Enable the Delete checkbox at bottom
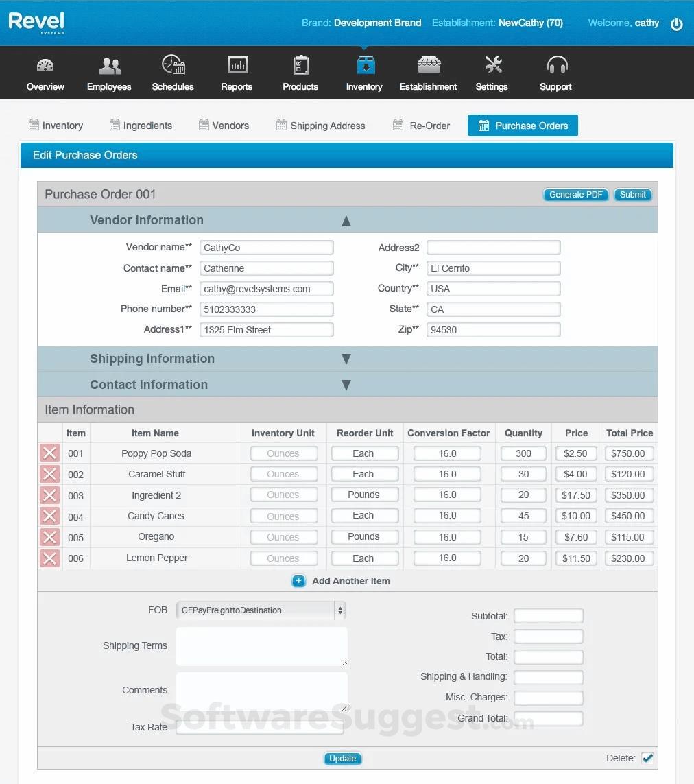The image size is (694, 784). coord(647,758)
